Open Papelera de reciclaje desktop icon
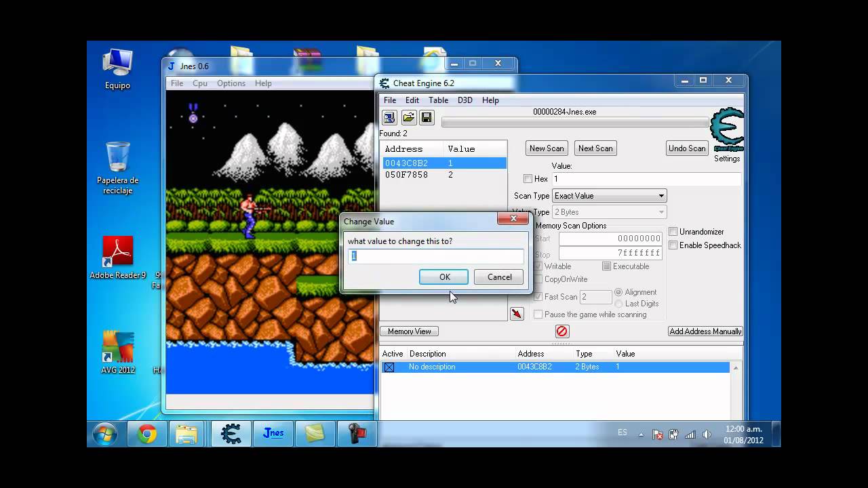 117,168
